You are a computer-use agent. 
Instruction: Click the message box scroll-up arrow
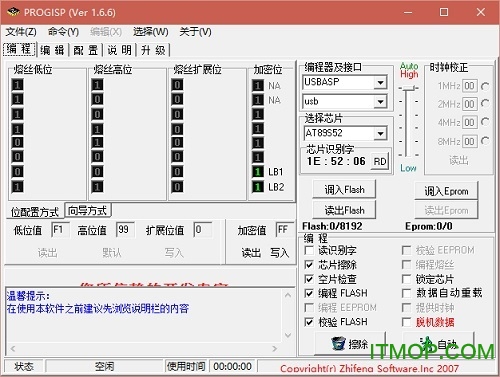coord(288,295)
